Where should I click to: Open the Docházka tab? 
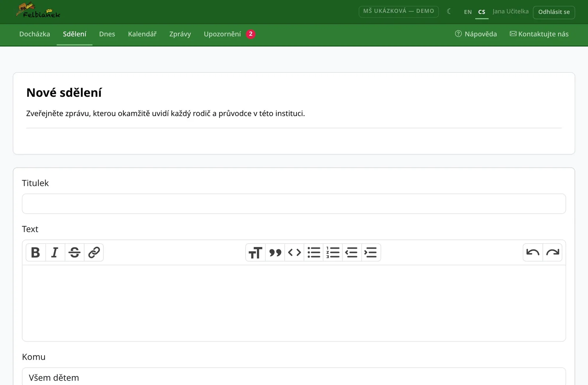tap(35, 34)
